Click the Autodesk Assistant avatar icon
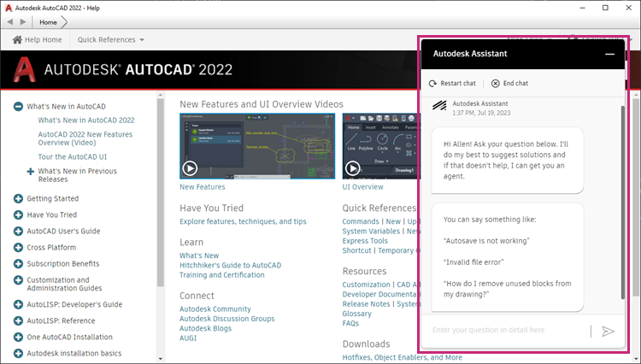 tap(439, 106)
